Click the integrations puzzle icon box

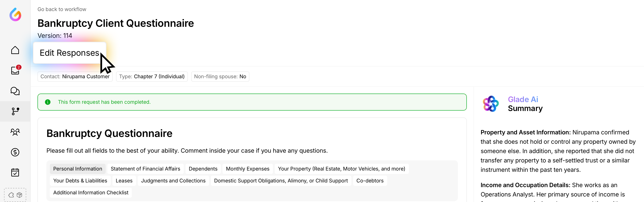coord(15,195)
